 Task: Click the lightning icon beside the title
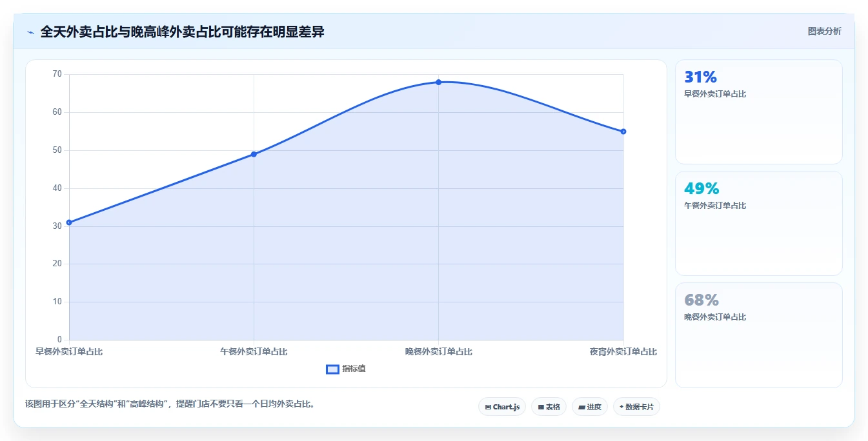click(30, 32)
